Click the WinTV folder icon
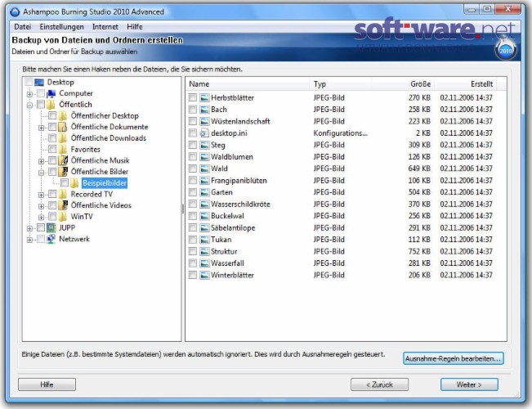This screenshot has width=532, height=409. tap(63, 217)
